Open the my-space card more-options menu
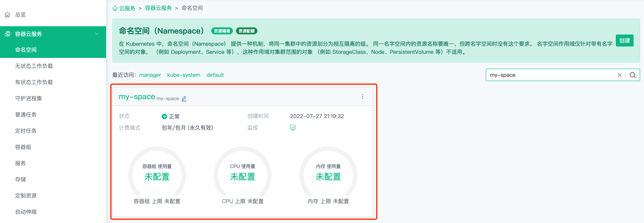Image resolution: width=644 pixels, height=223 pixels. (363, 96)
